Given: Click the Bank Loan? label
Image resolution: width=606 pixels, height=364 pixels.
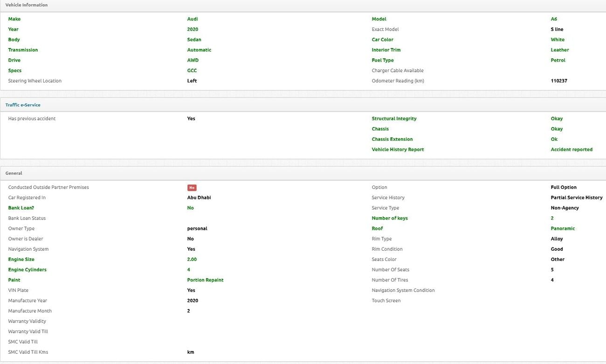Looking at the screenshot, I should pyautogui.click(x=21, y=208).
